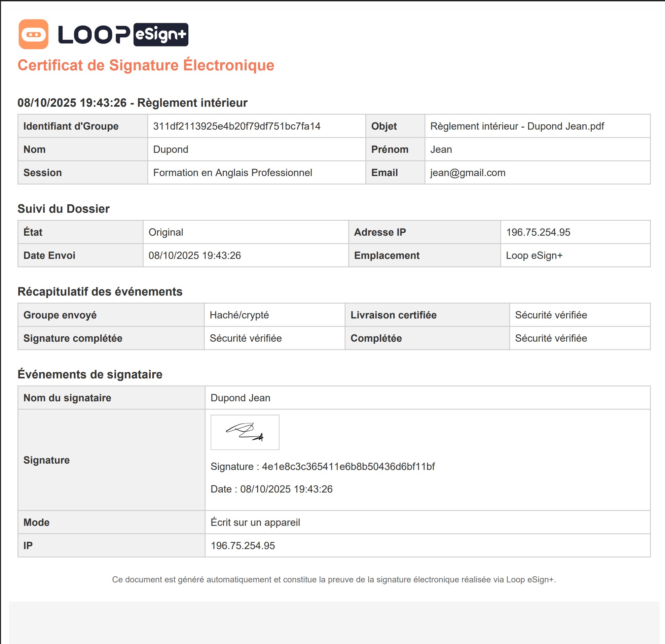Select the group identifier hash value
The width and height of the screenshot is (665, 644).
(236, 126)
